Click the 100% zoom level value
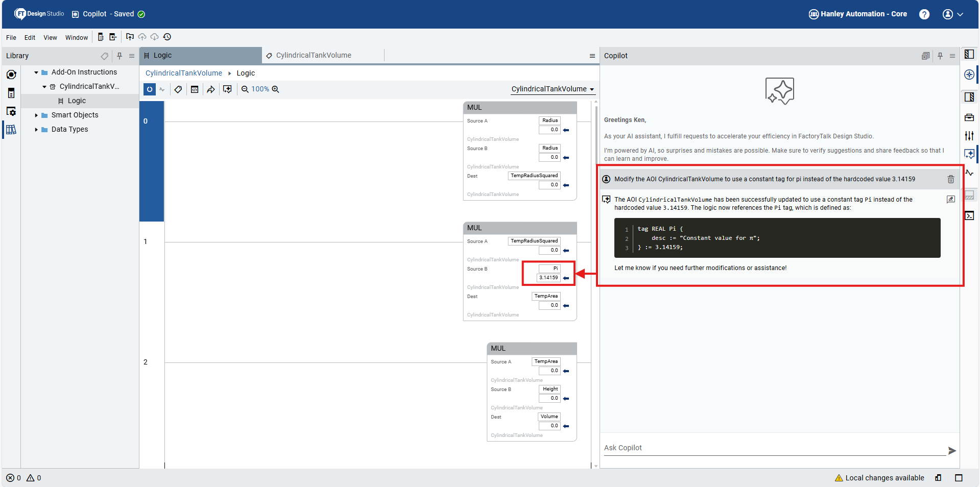Image resolution: width=980 pixels, height=487 pixels. [x=260, y=89]
